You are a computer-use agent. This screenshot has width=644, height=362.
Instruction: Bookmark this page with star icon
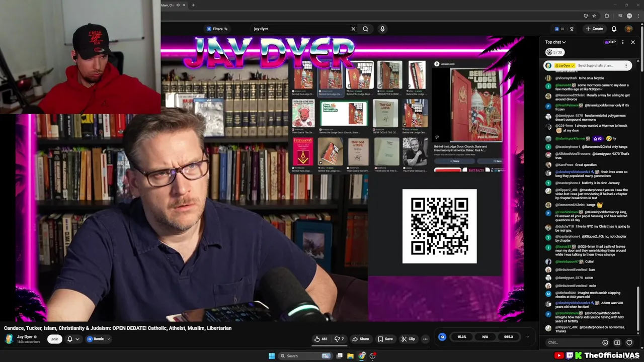pyautogui.click(x=594, y=16)
